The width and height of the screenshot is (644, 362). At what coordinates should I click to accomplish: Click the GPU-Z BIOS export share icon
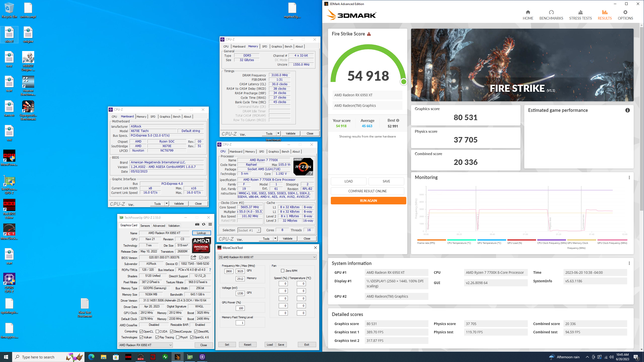[x=193, y=257]
